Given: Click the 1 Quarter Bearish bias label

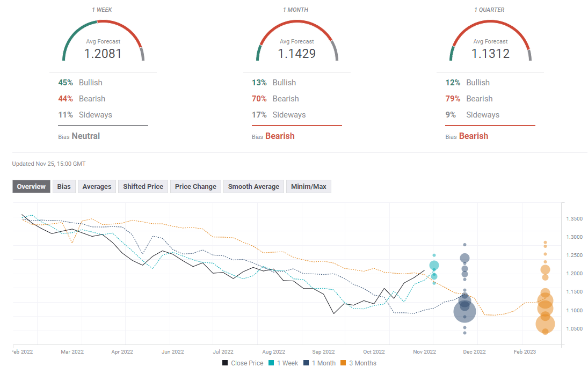Looking at the screenshot, I should [x=473, y=136].
